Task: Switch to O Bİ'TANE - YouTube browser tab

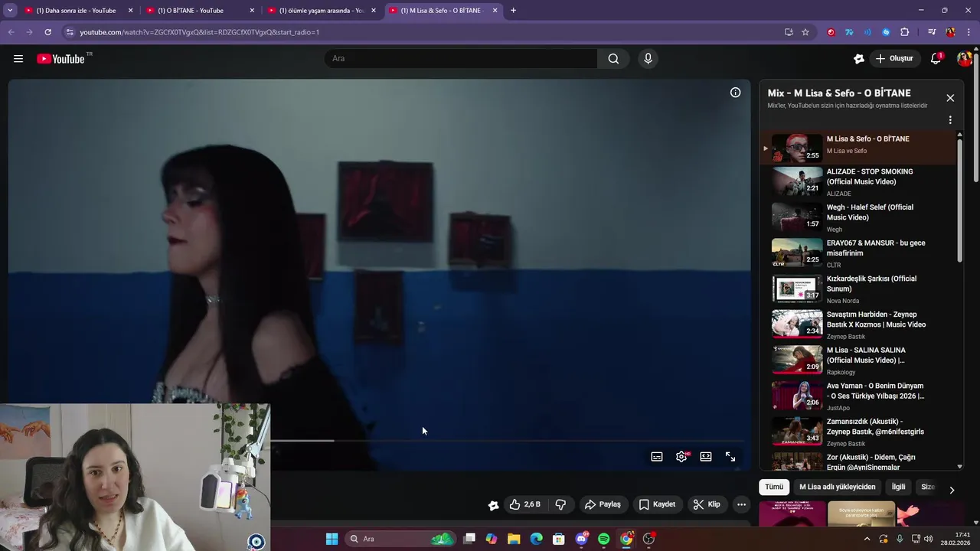Action: (x=201, y=11)
